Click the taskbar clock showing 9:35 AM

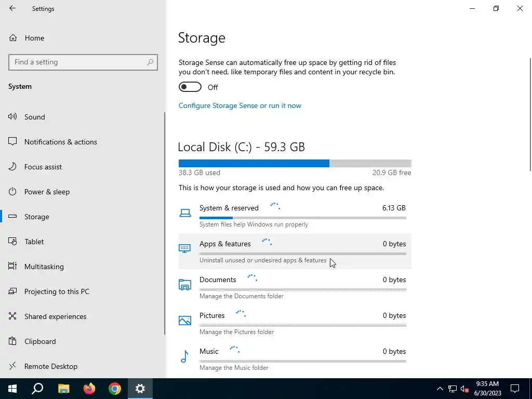click(487, 389)
